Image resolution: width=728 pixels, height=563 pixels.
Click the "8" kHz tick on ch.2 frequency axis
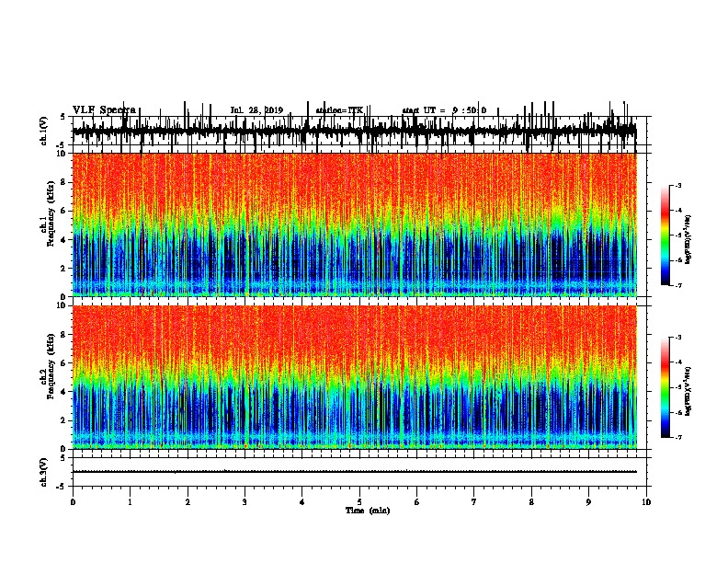click(x=63, y=335)
